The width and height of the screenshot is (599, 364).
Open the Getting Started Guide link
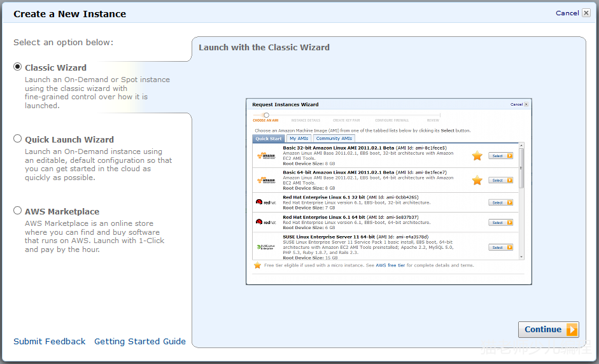click(140, 342)
